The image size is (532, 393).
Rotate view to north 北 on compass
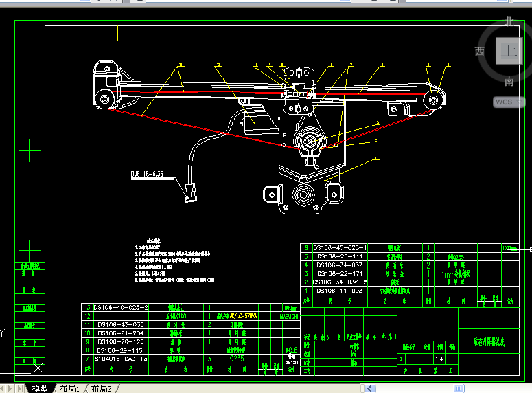(x=509, y=21)
